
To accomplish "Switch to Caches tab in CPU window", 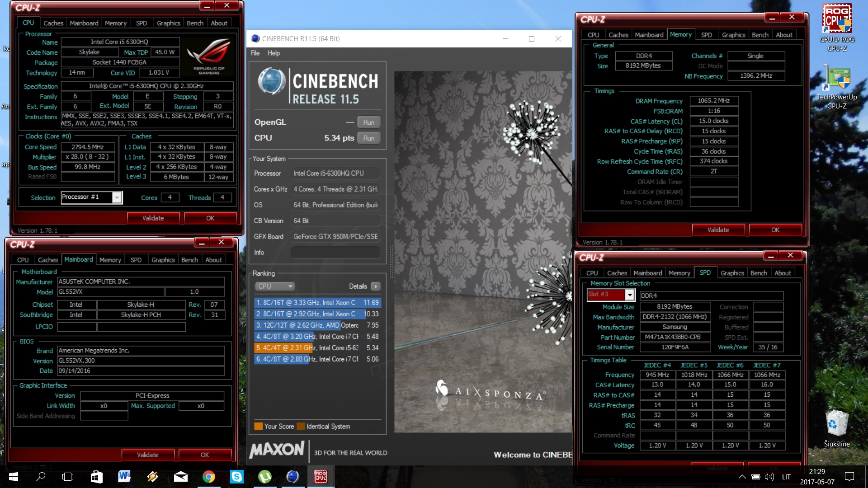I will 53,23.
